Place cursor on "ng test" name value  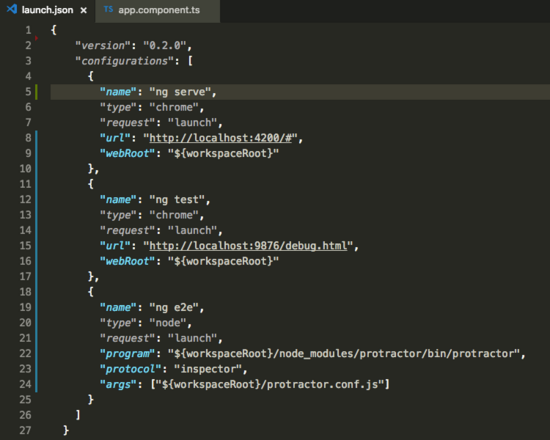pos(177,200)
